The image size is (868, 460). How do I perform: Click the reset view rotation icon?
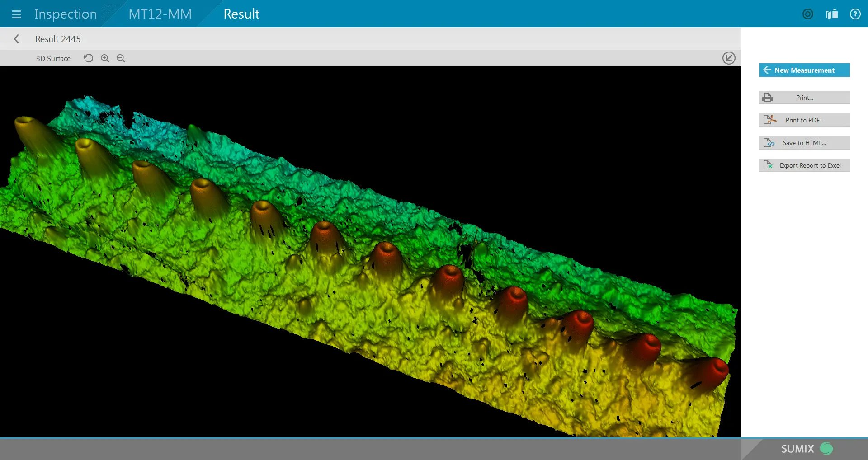pos(88,58)
